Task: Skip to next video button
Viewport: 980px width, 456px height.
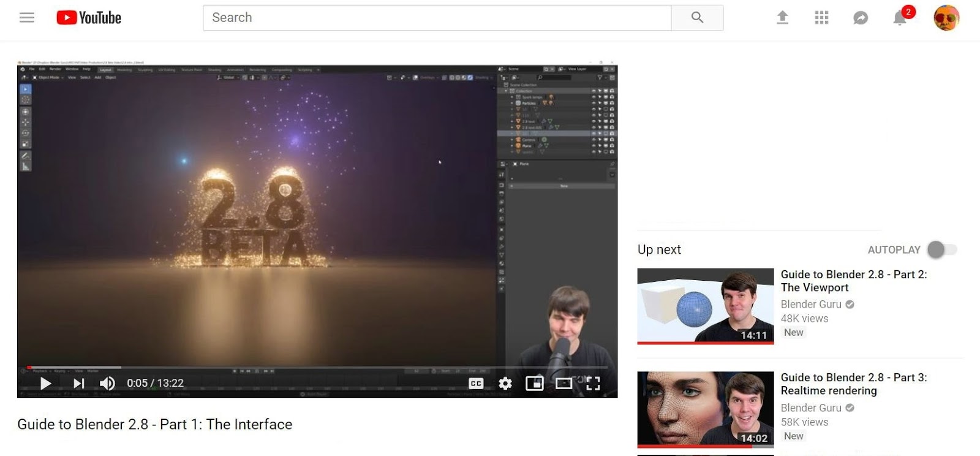Action: click(78, 384)
